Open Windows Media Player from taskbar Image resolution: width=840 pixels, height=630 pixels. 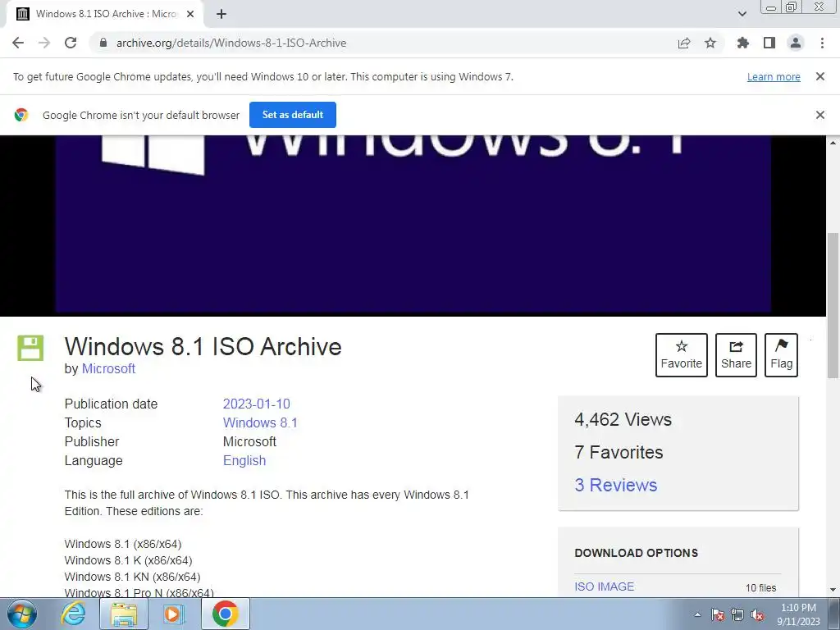click(174, 614)
